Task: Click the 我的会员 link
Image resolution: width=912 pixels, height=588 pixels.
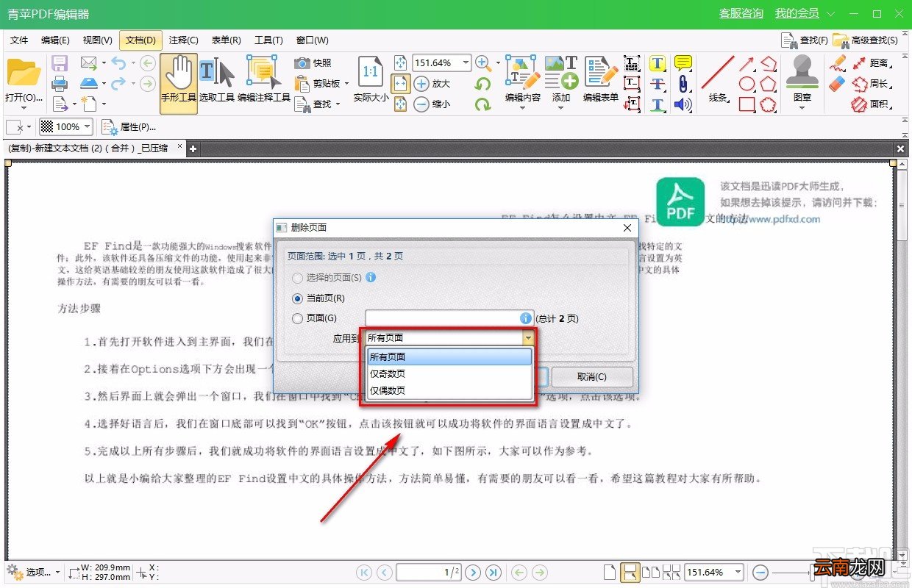Action: (x=797, y=13)
